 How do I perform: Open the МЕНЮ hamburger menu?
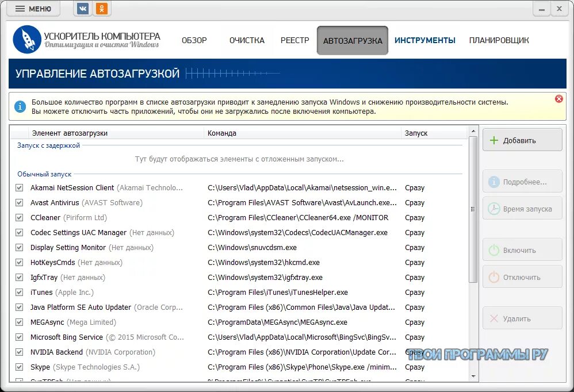33,9
